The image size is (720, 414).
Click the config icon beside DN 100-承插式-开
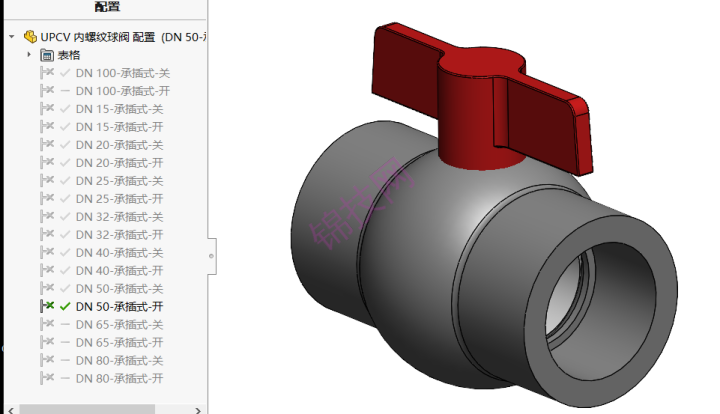point(47,90)
